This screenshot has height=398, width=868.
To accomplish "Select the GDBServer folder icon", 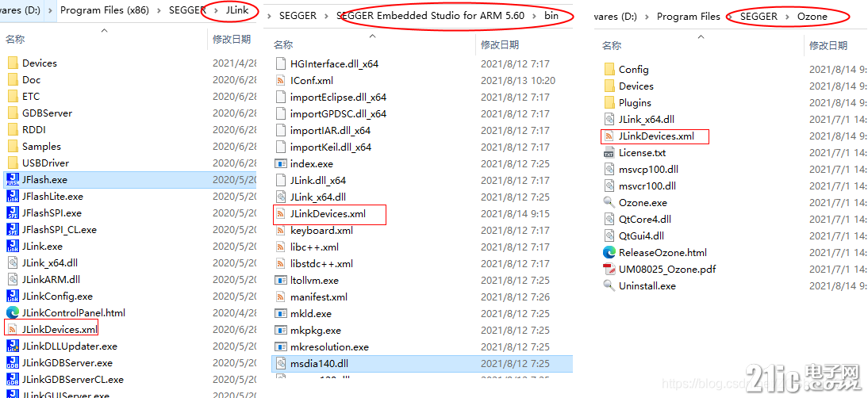I will (x=13, y=113).
